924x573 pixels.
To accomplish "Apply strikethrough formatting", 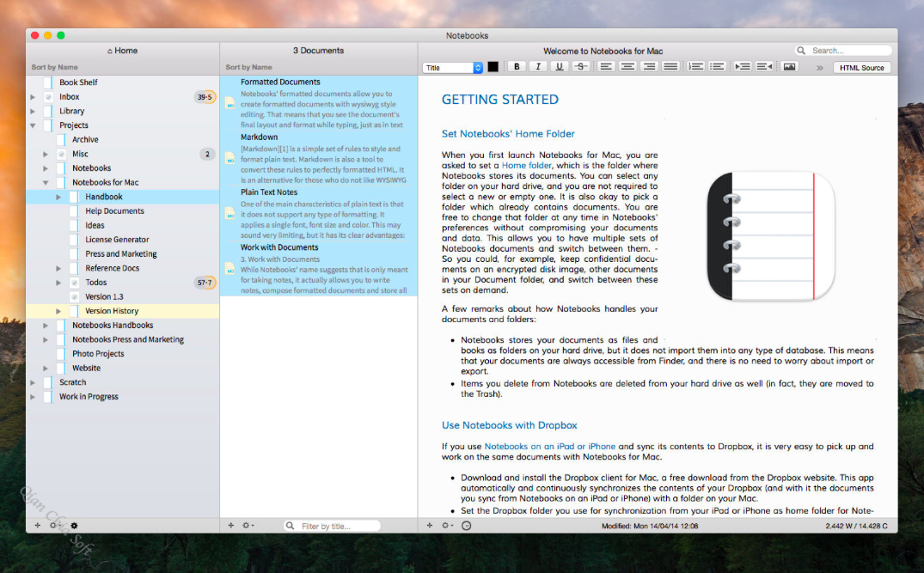I will tap(580, 67).
